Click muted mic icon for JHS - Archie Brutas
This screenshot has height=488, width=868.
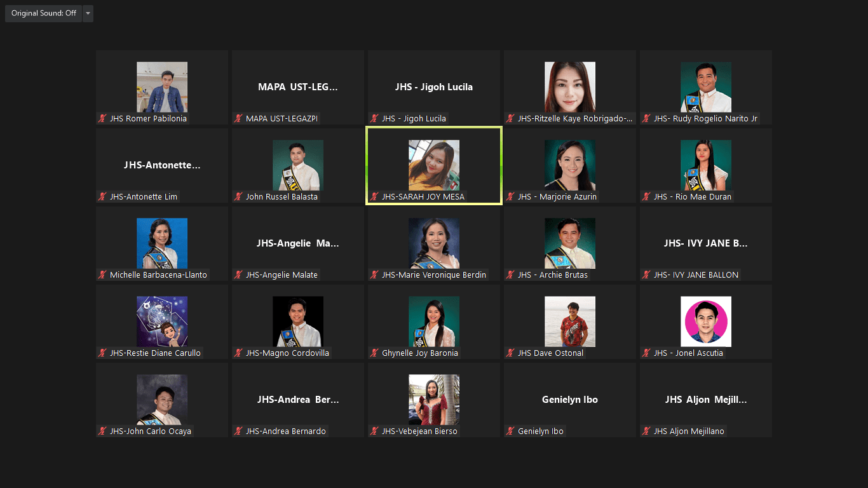pos(510,275)
